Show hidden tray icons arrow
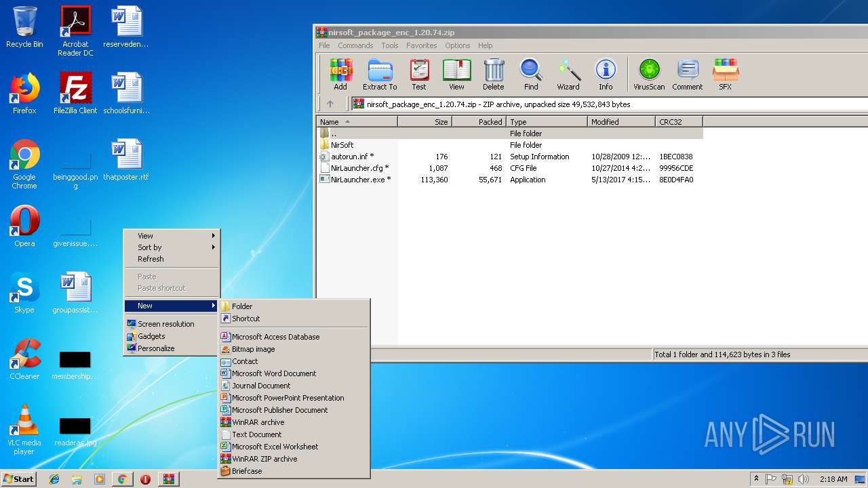The height and width of the screenshot is (488, 868). pos(756,479)
